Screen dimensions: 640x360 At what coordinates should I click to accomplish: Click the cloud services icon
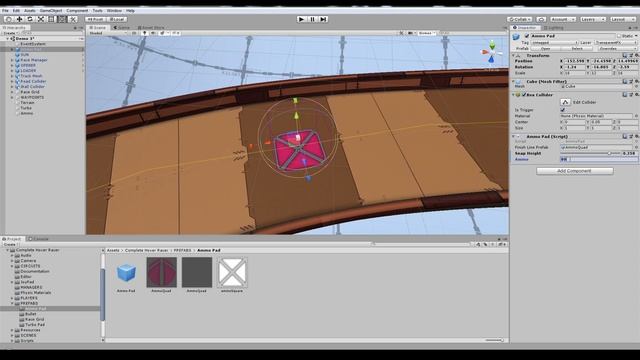pos(541,19)
